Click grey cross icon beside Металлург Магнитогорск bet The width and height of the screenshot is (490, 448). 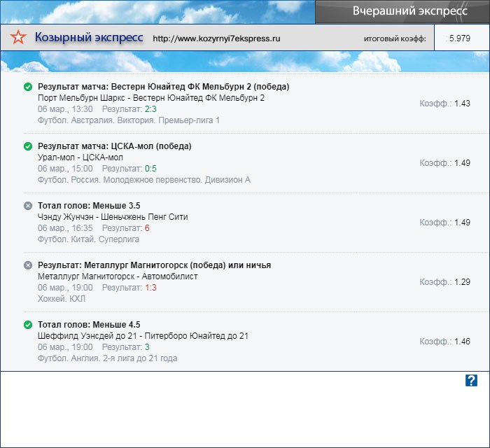point(28,265)
